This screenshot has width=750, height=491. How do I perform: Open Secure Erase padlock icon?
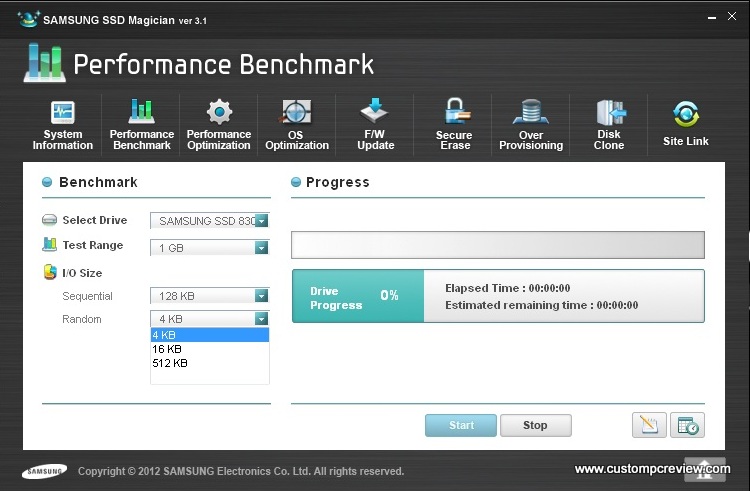455,111
